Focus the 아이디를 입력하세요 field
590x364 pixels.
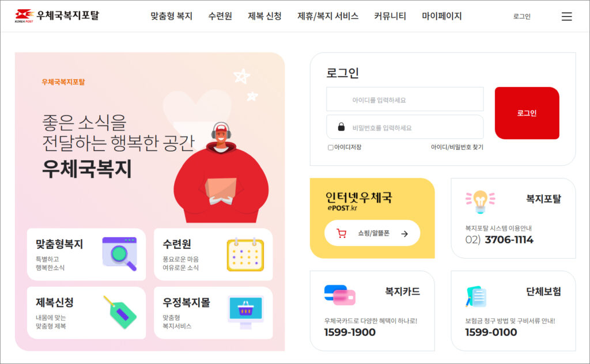click(405, 99)
